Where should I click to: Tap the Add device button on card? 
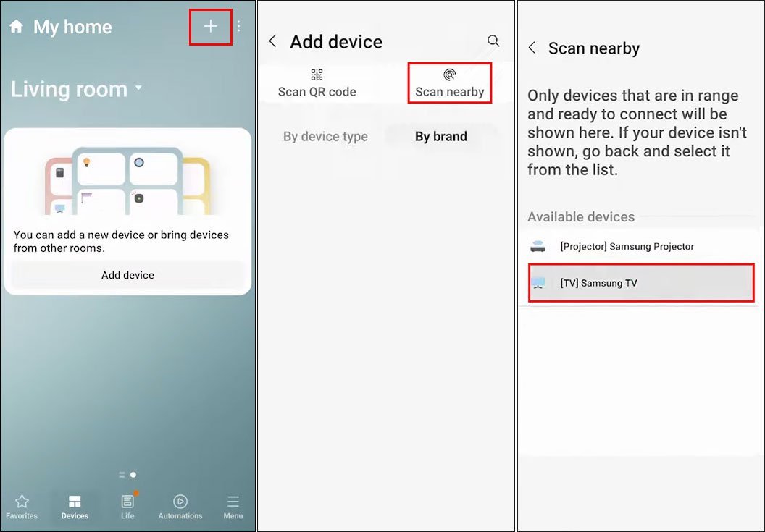128,275
